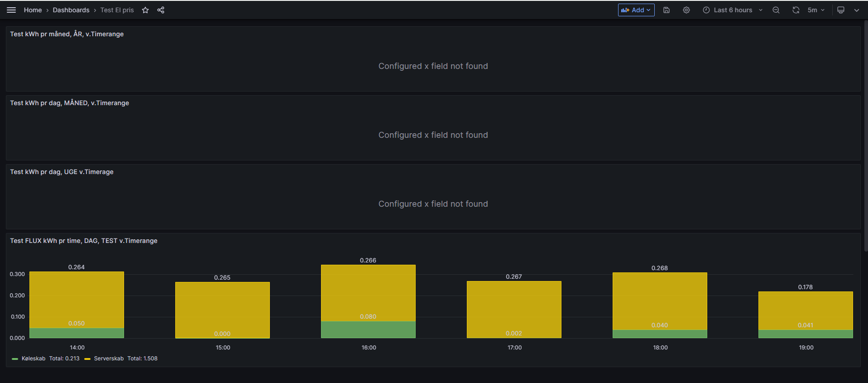The height and width of the screenshot is (383, 868).
Task: Open the Add panel dropdown
Action: point(636,10)
